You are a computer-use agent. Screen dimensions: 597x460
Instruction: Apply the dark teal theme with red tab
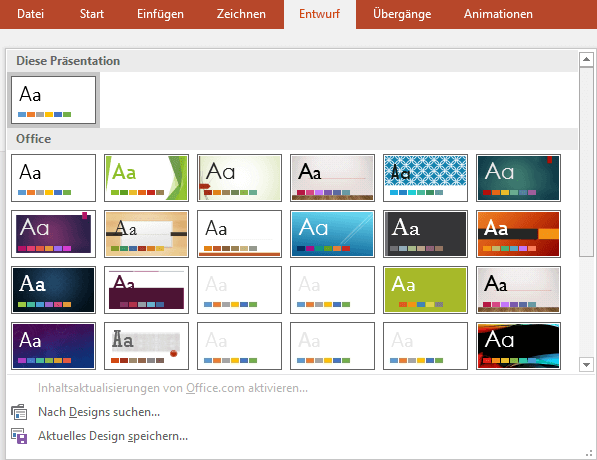(518, 178)
